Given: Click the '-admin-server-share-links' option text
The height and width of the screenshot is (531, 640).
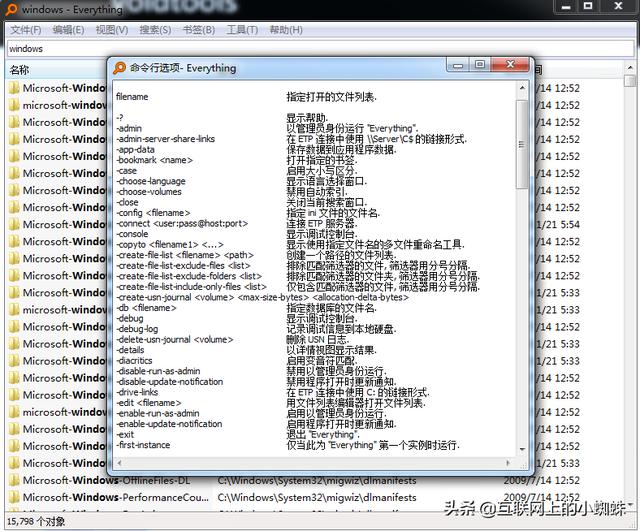Looking at the screenshot, I should [166, 139].
